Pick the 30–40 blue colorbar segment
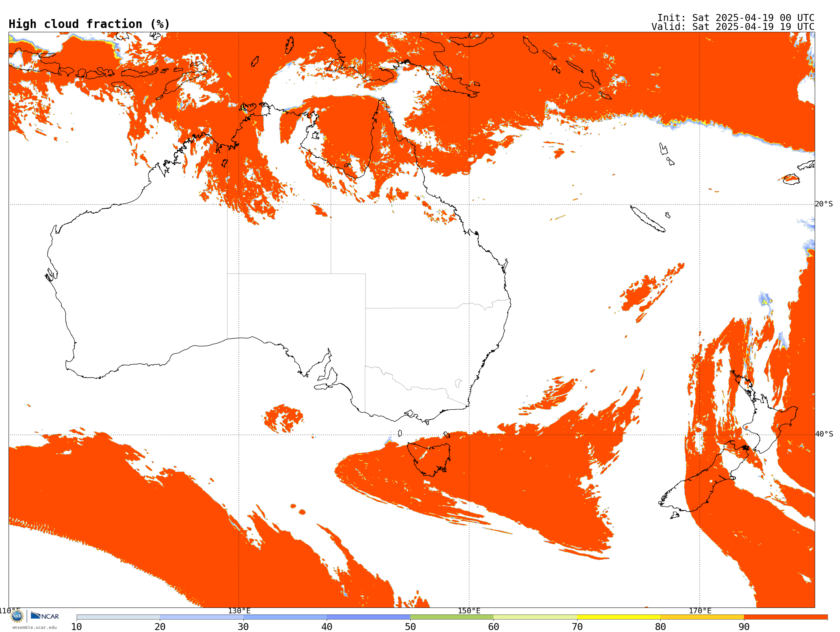The height and width of the screenshot is (632, 840). click(285, 617)
